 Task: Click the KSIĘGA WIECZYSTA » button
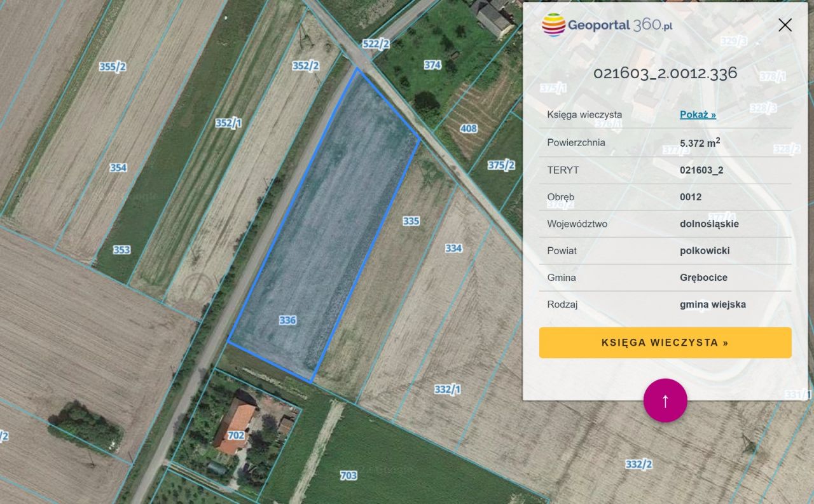pyautogui.click(x=665, y=343)
